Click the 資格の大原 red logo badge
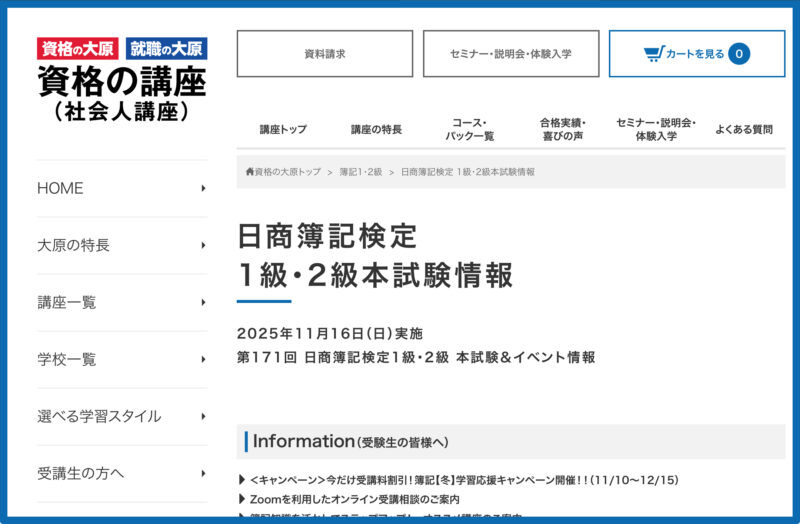 point(78,48)
